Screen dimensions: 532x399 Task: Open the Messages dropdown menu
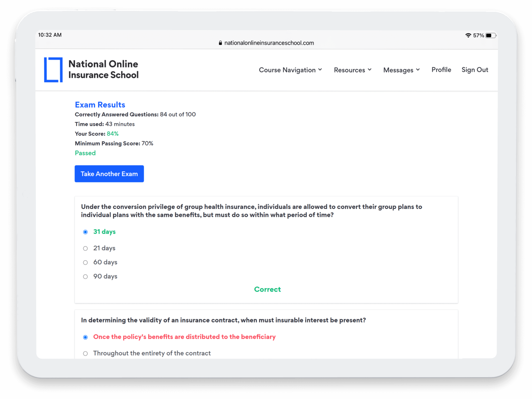401,70
